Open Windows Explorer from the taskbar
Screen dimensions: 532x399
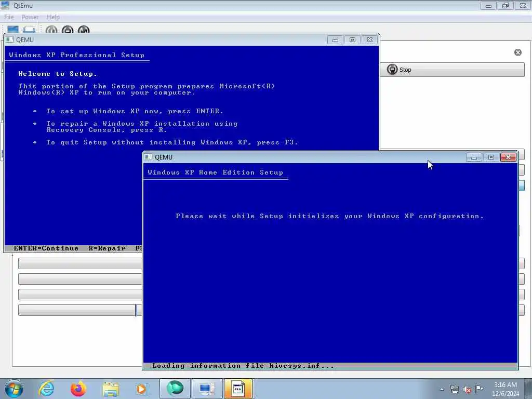point(111,389)
